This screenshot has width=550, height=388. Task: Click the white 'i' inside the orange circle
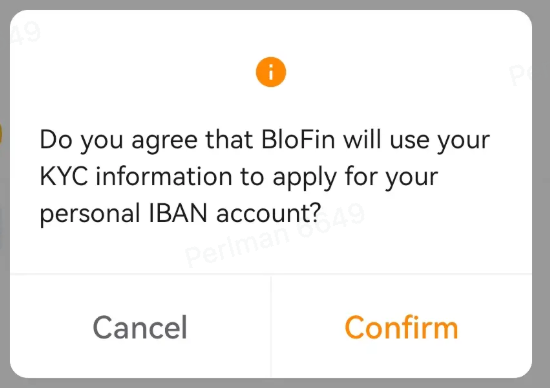(271, 72)
